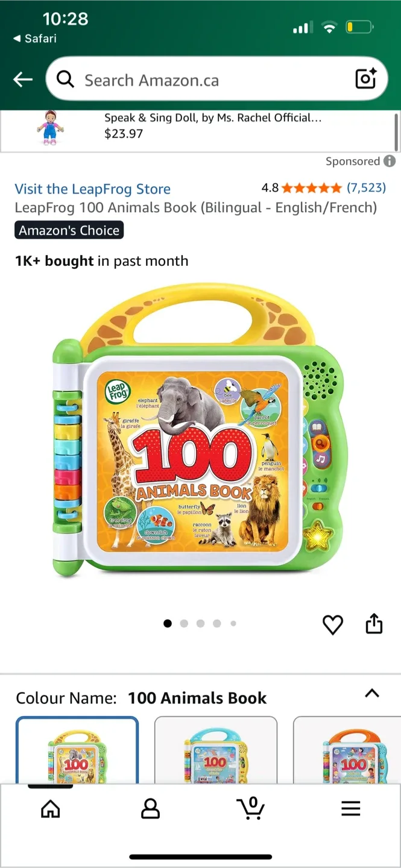This screenshot has height=868, width=401.
Task: Open the cart icon
Action: point(251,808)
